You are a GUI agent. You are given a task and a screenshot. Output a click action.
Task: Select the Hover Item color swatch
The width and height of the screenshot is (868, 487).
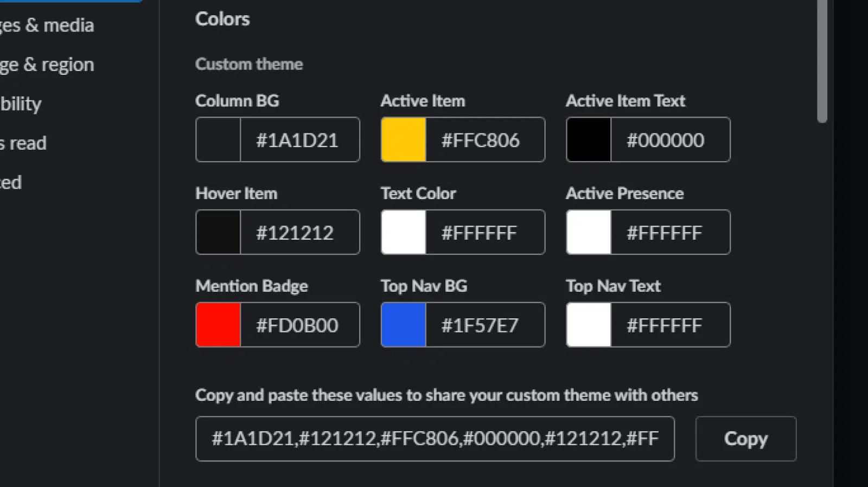click(x=218, y=232)
